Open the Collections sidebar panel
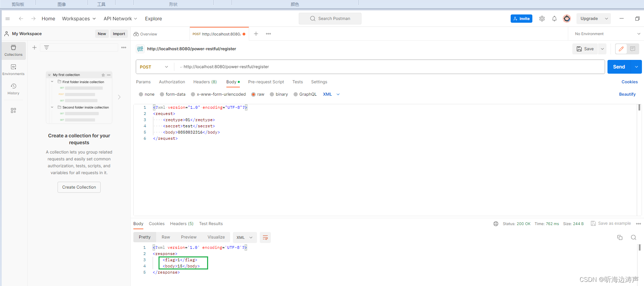 pos(13,51)
